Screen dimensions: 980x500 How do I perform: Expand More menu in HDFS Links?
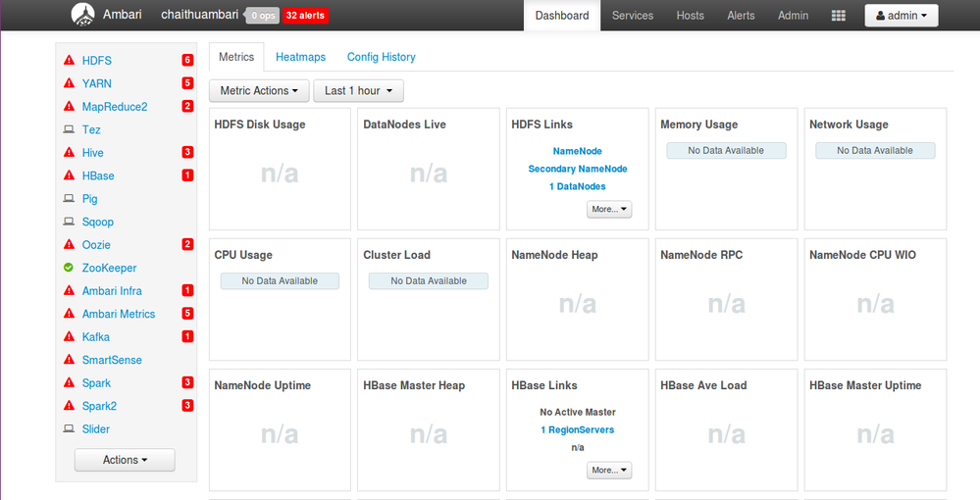[609, 210]
